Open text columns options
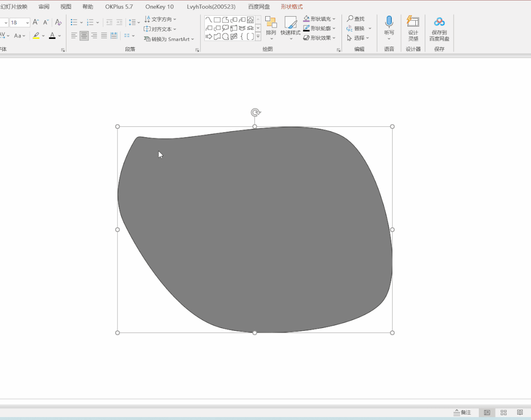 (129, 35)
